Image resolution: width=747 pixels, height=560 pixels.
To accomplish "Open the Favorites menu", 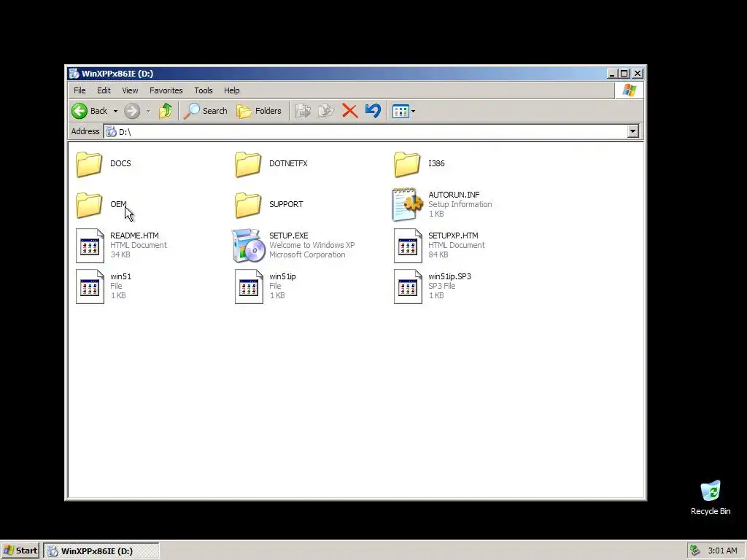I will coord(166,90).
